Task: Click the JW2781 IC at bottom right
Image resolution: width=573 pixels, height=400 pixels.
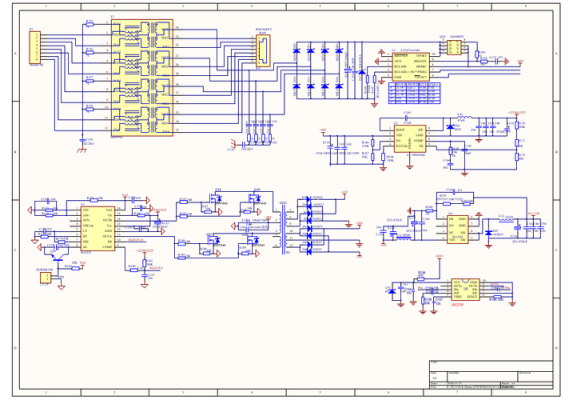Action: coord(465,290)
